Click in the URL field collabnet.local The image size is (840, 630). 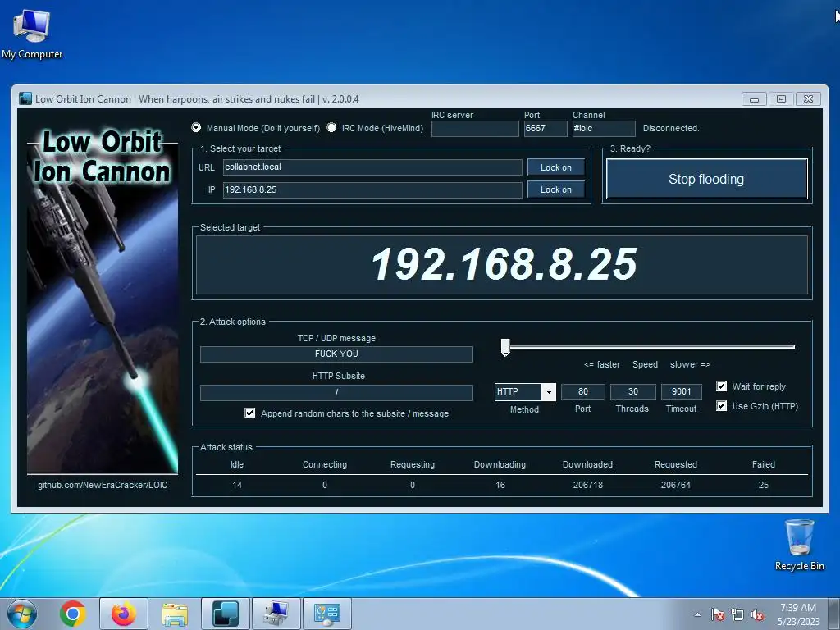point(372,167)
